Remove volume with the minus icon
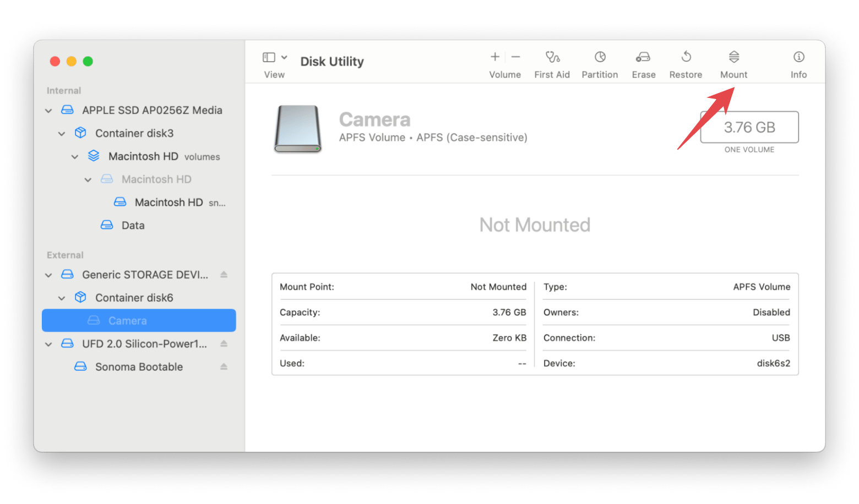The image size is (859, 504). point(515,57)
